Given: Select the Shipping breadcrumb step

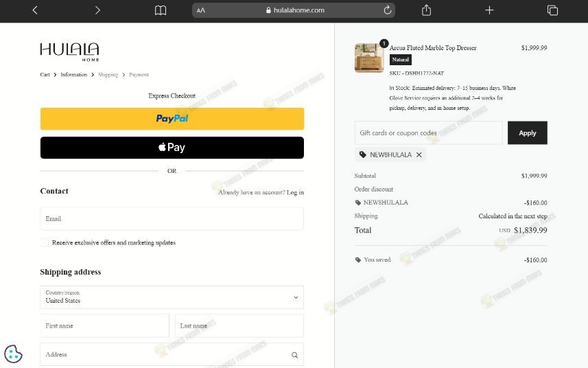Looking at the screenshot, I should click(108, 75).
